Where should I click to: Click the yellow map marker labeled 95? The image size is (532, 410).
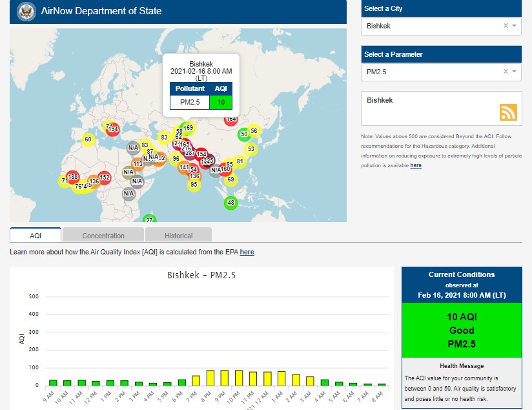[x=194, y=185]
